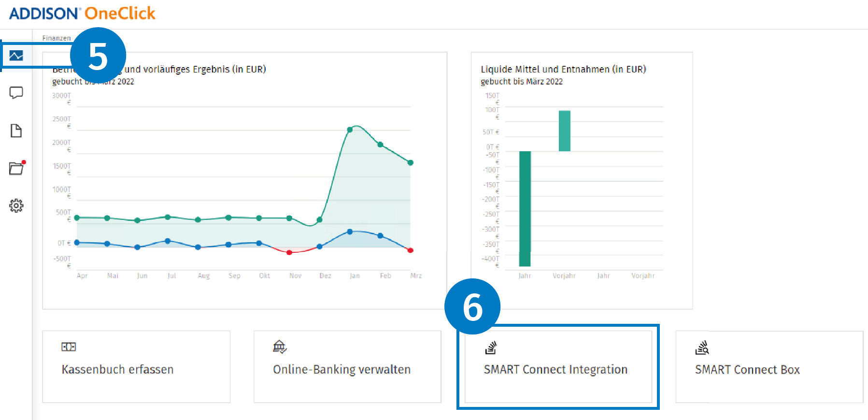Screen dimensions: 868x420
Task: Click the Finanzen breadcrumb label
Action: (56, 38)
